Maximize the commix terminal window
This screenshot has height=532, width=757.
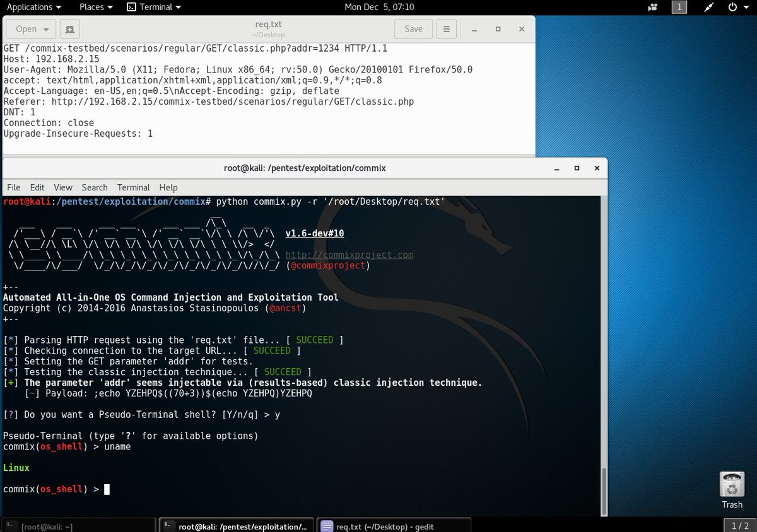577,168
